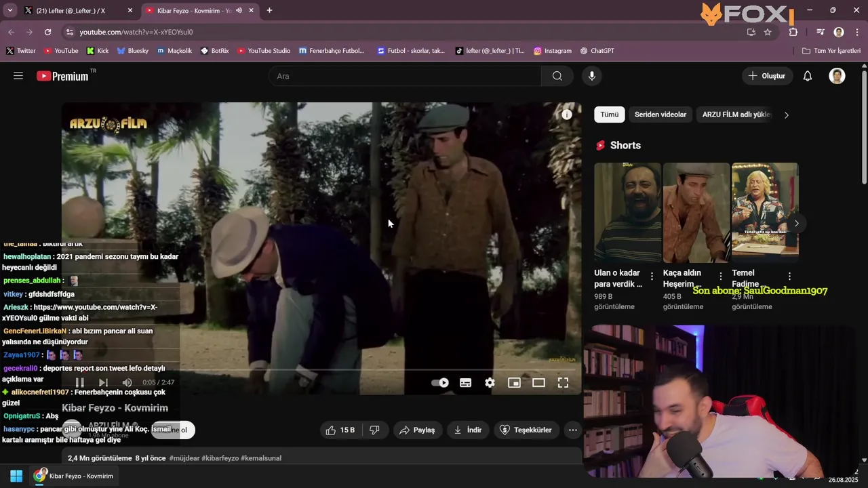
Task: Select the Tümü filter chip
Action: 609,115
